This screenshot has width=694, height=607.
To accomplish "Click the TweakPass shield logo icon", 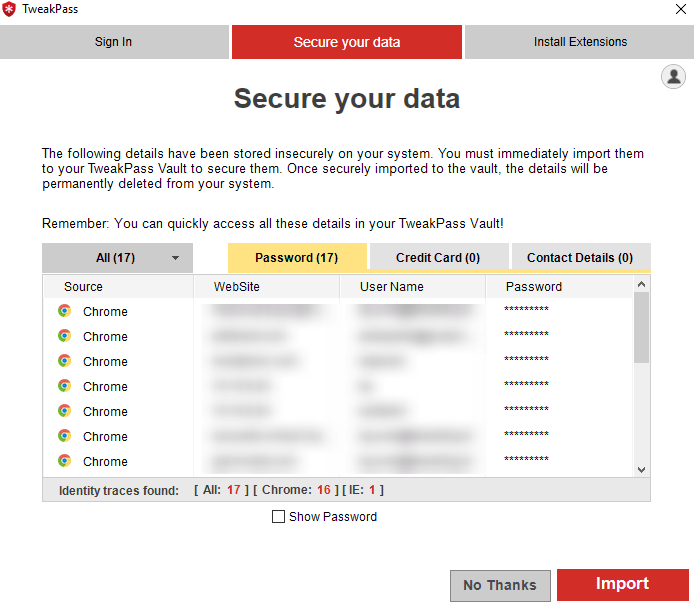I will (10, 10).
